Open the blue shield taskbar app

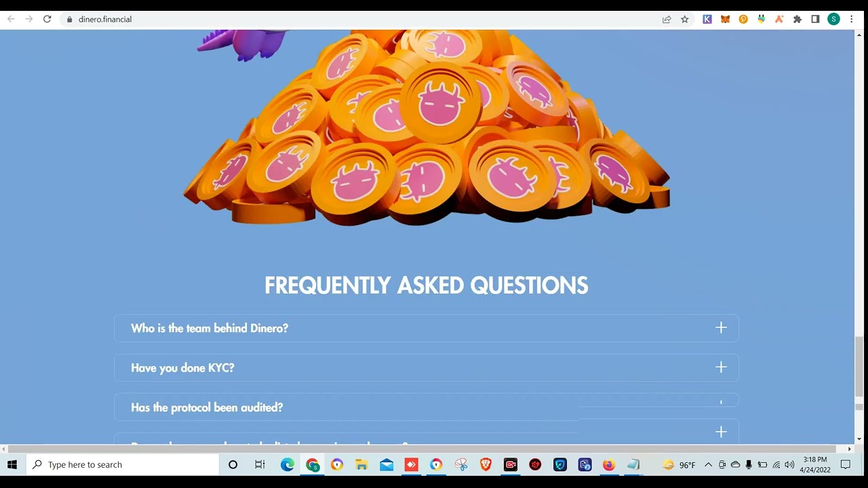(x=560, y=464)
